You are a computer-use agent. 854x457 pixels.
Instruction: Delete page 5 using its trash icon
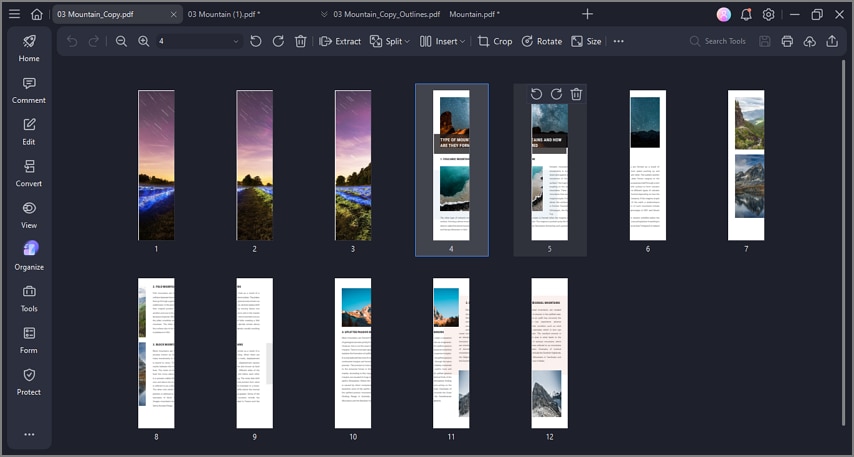click(x=576, y=94)
